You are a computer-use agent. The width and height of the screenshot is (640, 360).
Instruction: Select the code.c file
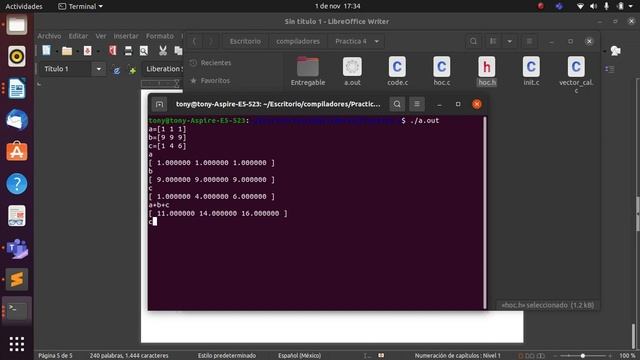click(397, 71)
